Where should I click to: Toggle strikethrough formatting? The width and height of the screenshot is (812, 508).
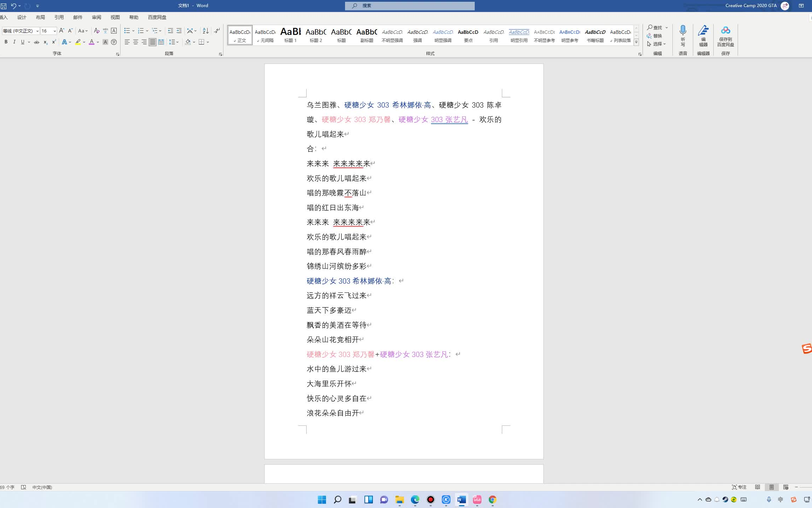tap(37, 42)
